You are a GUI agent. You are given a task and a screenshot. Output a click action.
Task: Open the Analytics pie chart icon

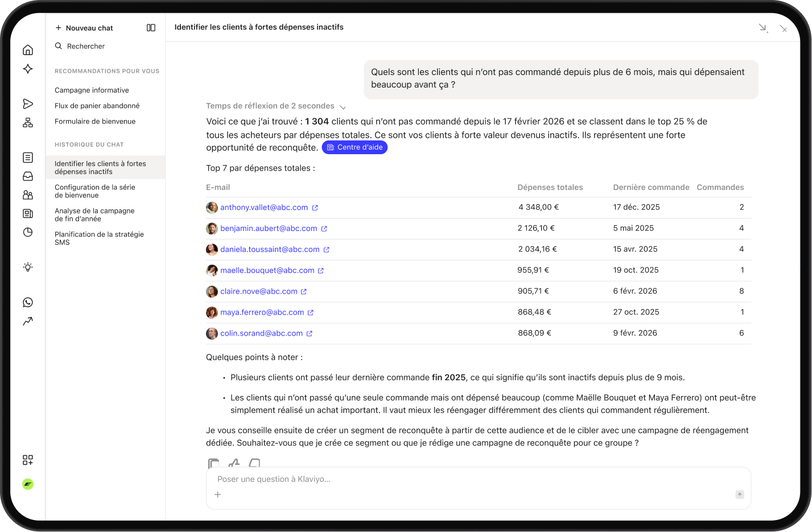pyautogui.click(x=28, y=232)
